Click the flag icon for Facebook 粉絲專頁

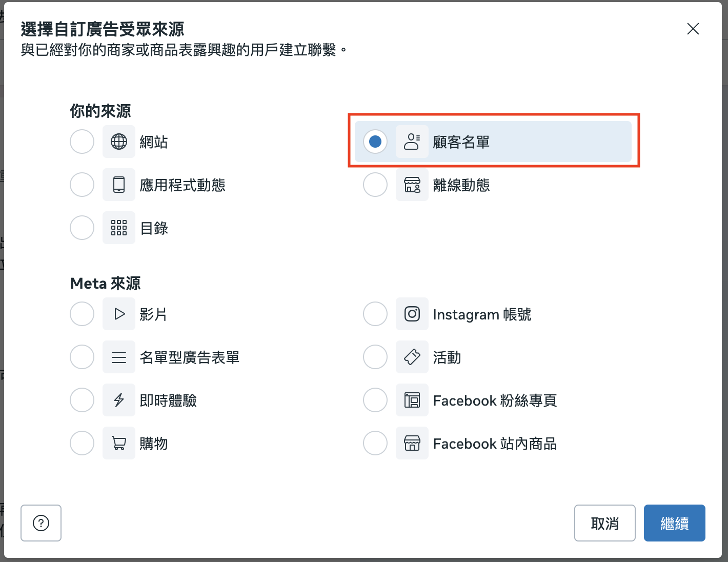(x=412, y=400)
